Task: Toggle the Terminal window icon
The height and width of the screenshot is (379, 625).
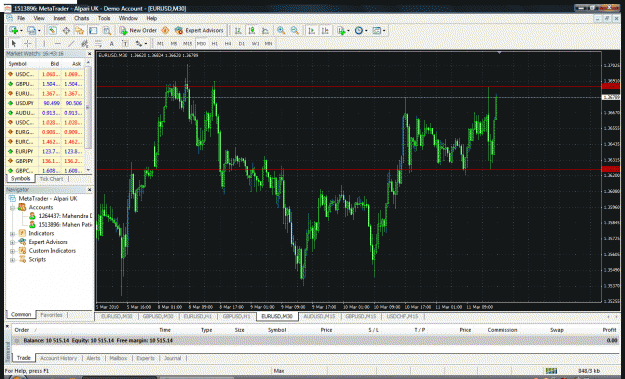Action: 93,30
